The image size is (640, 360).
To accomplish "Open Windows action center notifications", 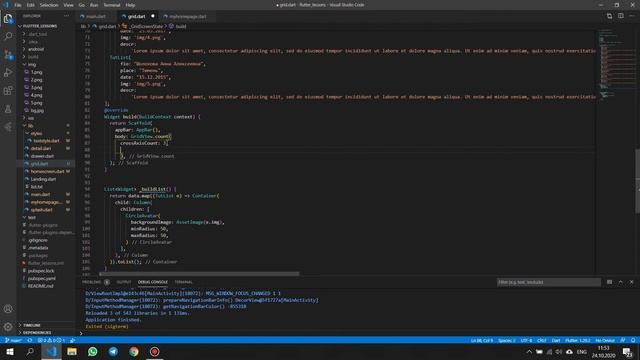I will pos(627,351).
